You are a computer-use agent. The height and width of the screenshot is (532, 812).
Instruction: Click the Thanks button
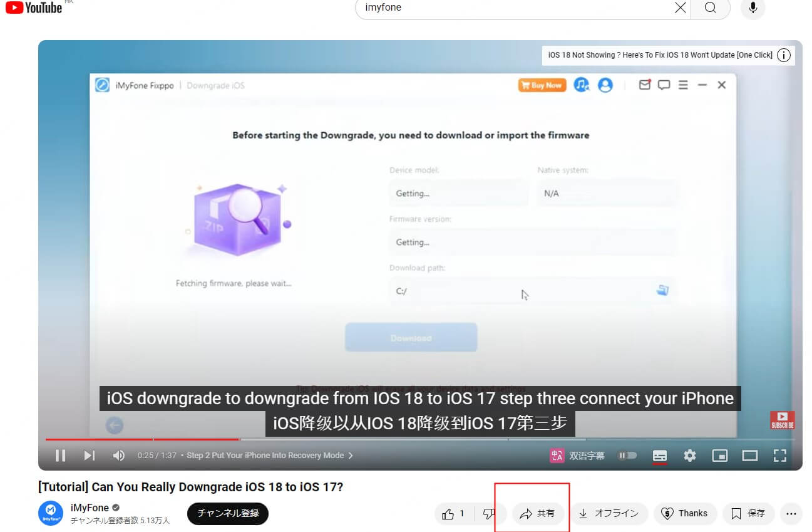pos(685,513)
